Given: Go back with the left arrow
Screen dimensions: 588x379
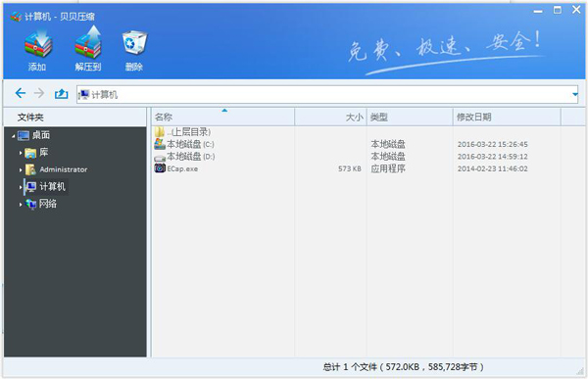Looking at the screenshot, I should (21, 93).
